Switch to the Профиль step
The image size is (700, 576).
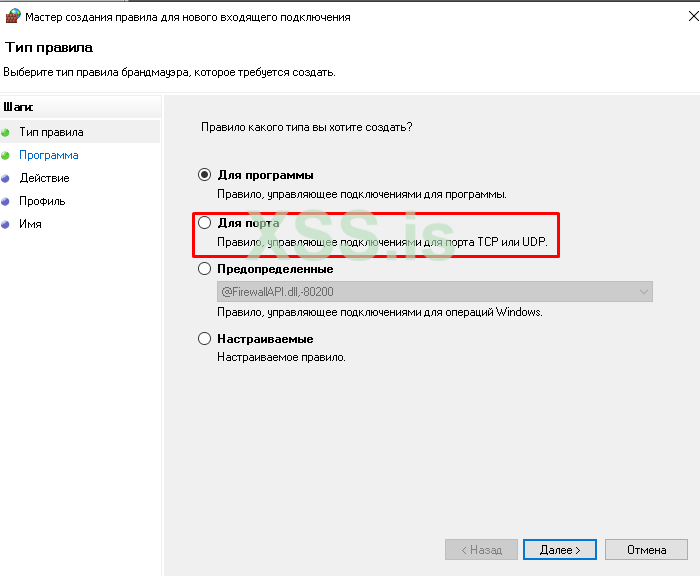tap(42, 201)
